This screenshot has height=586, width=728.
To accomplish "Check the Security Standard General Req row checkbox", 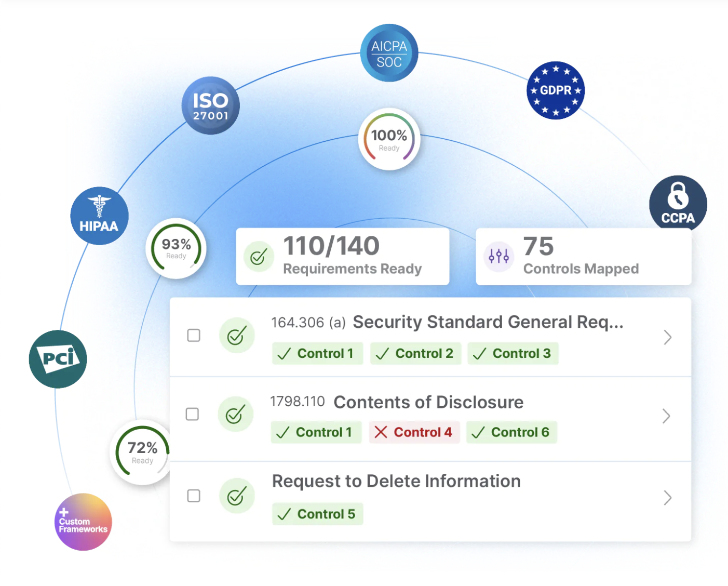I will pos(194,335).
